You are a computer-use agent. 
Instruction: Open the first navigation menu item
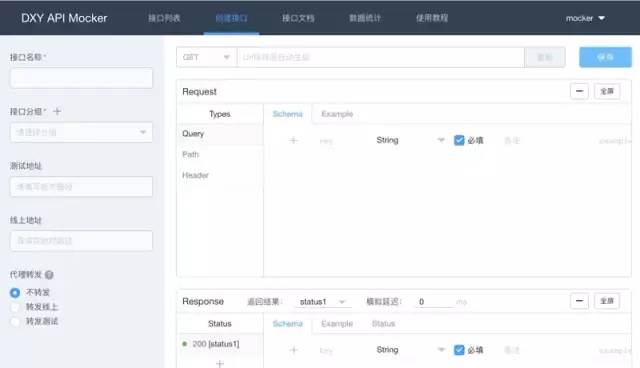coord(164,18)
